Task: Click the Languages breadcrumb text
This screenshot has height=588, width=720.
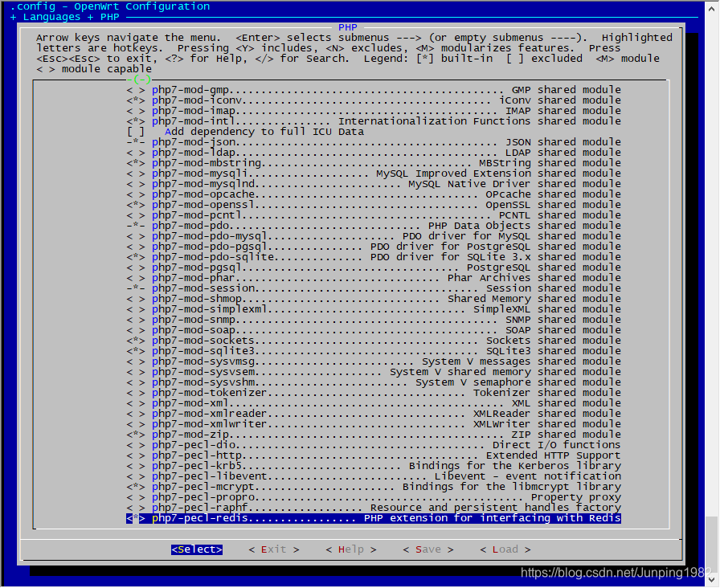Action: [51, 17]
